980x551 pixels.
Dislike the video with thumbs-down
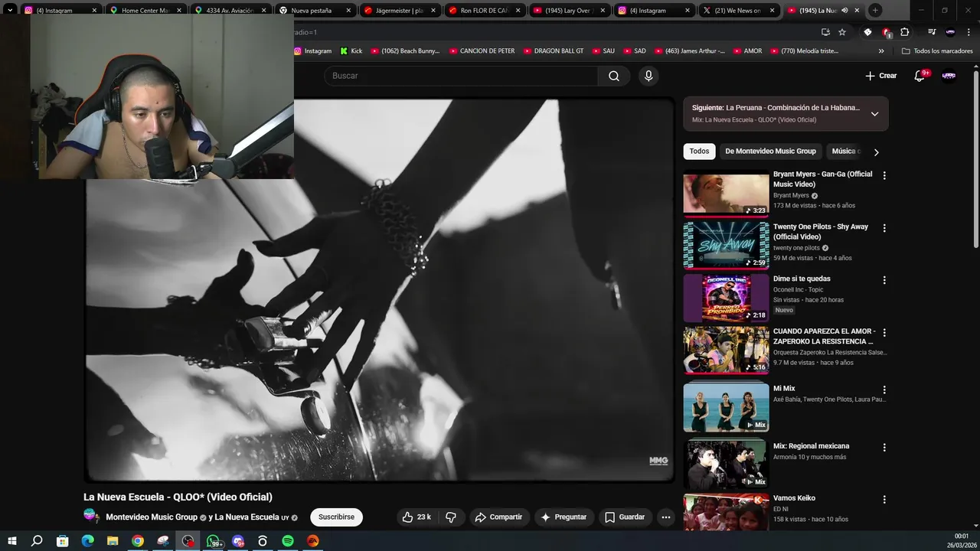point(451,517)
